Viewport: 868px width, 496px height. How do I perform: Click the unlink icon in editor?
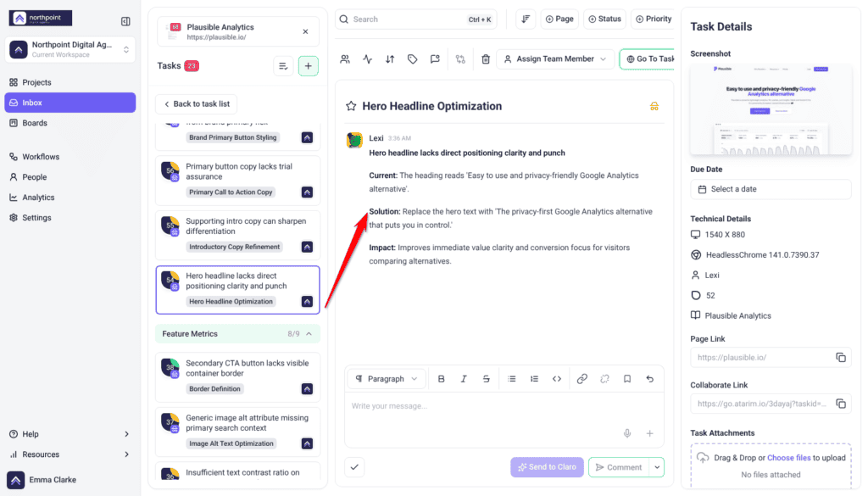(604, 379)
